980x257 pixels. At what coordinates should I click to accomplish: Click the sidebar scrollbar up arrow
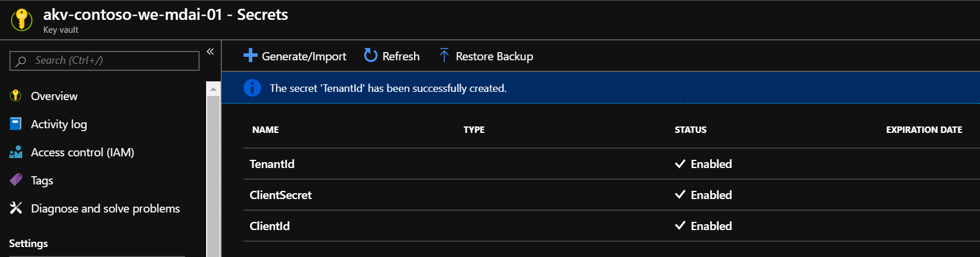pos(213,89)
